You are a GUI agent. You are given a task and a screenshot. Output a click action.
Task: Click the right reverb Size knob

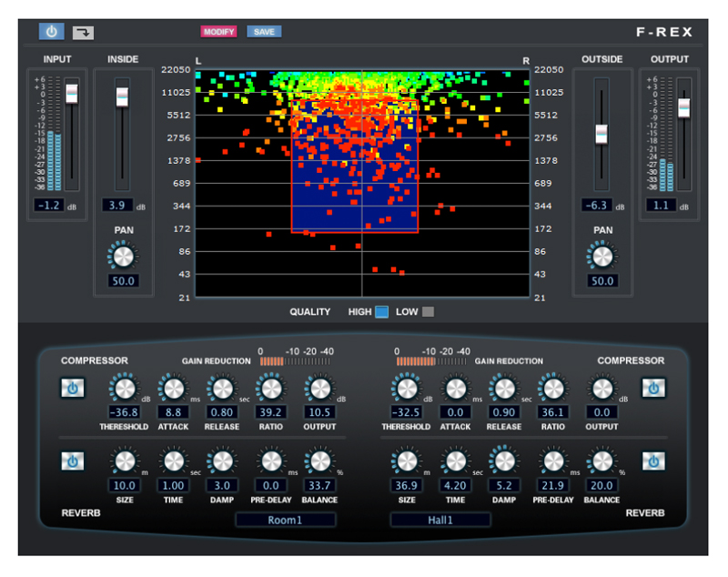(x=407, y=461)
